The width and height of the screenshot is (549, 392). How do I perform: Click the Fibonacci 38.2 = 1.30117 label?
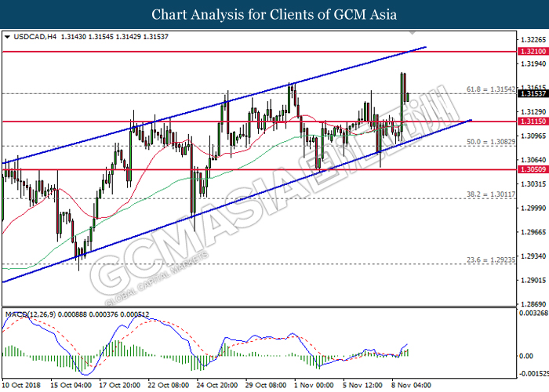pyautogui.click(x=491, y=194)
